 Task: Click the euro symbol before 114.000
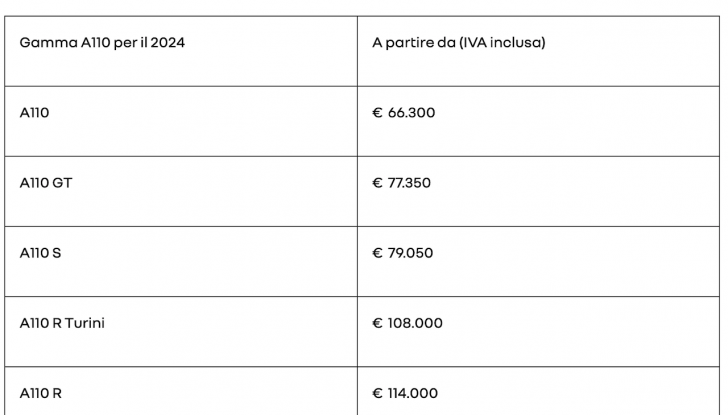[377, 393]
